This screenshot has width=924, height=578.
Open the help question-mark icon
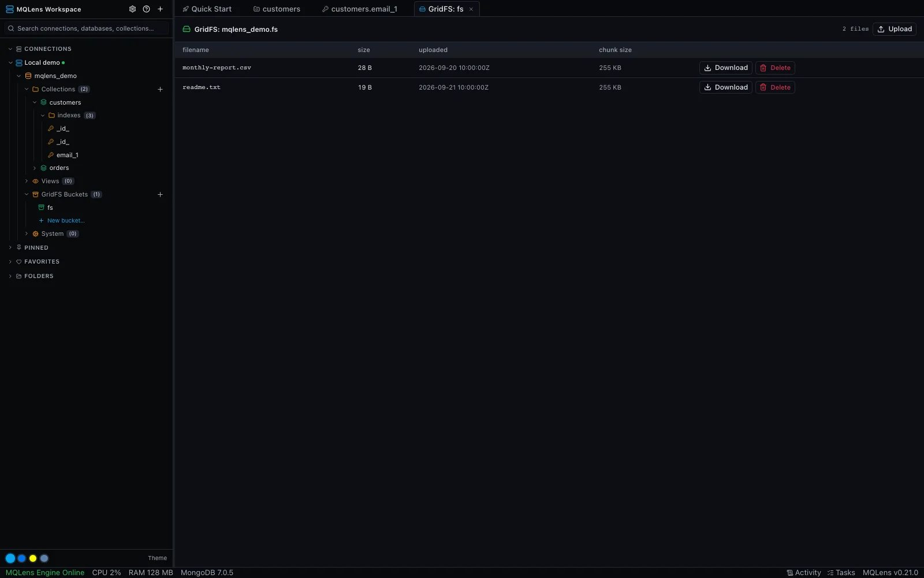click(146, 9)
